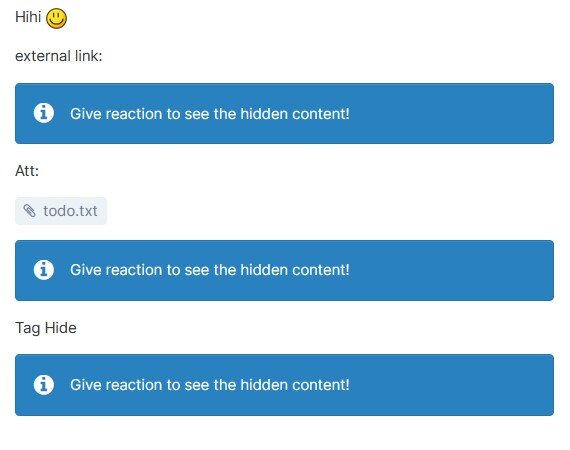Click the "Att:" label
This screenshot has height=450, width=570.
tap(27, 171)
